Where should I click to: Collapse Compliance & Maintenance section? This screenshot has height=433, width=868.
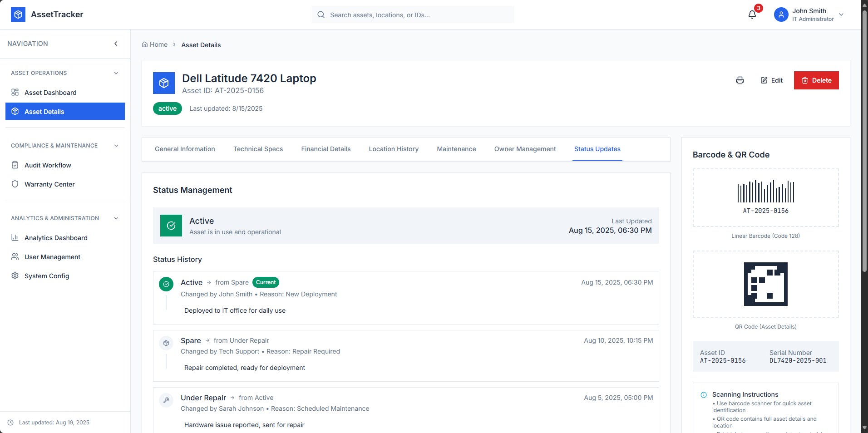tap(116, 146)
